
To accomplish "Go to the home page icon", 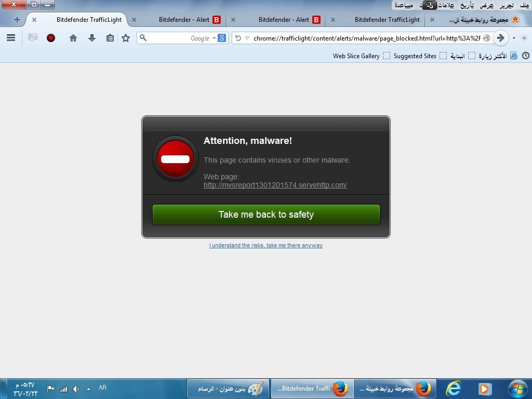I will pos(73,38).
